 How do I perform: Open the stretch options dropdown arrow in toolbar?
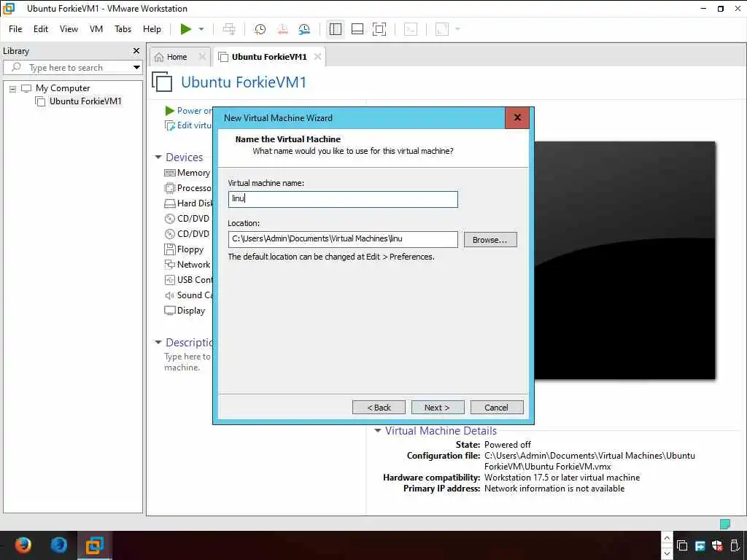click(458, 29)
